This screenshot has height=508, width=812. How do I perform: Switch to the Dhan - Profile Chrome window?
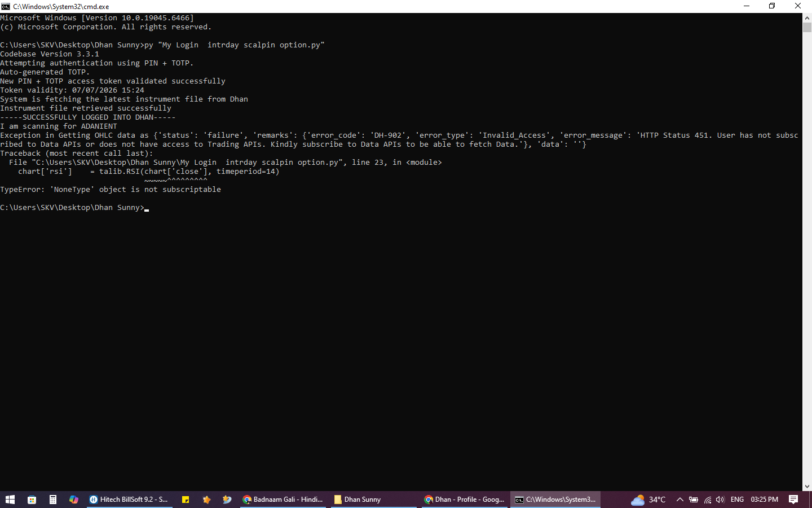click(464, 500)
